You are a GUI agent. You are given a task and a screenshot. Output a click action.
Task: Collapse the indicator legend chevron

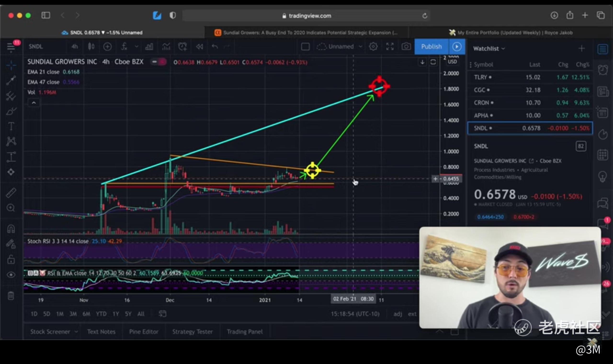click(x=34, y=103)
